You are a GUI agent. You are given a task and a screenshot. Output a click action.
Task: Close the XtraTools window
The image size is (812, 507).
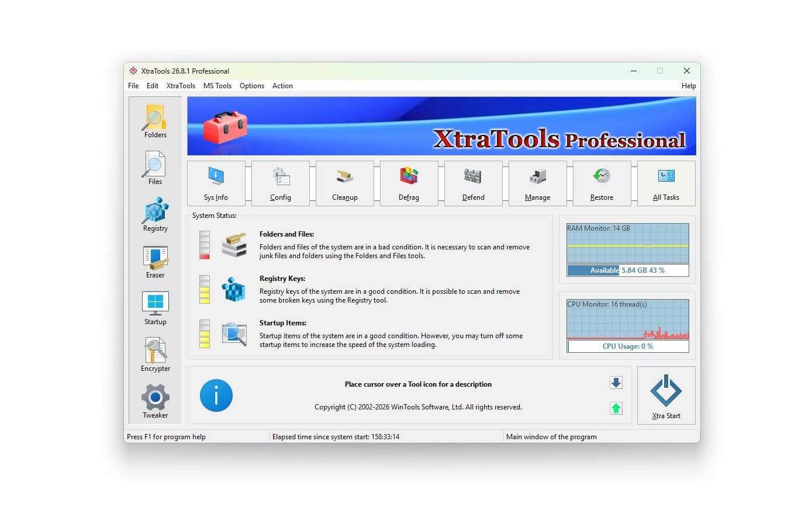pos(687,71)
